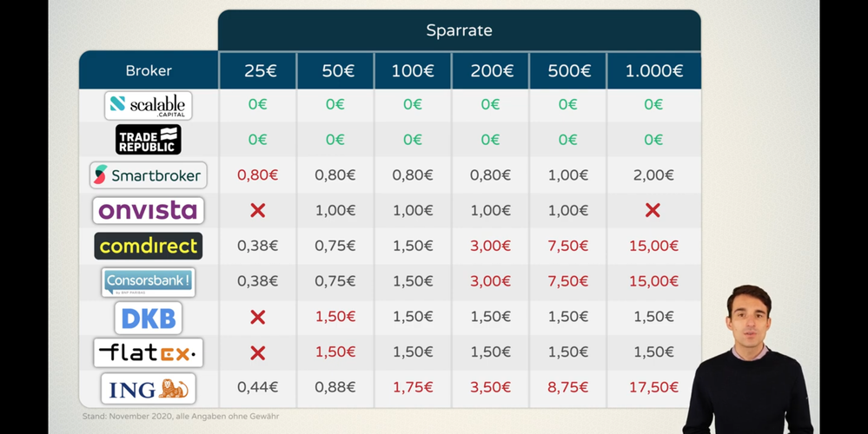
Task: Select the 1.000€ column header
Action: pyautogui.click(x=653, y=70)
